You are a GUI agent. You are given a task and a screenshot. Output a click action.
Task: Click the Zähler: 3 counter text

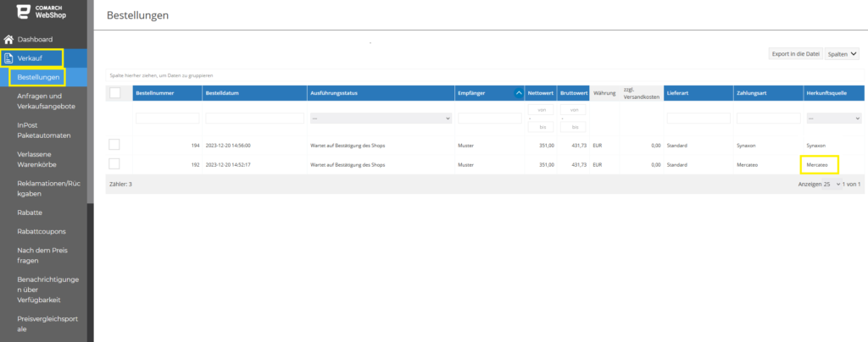(122, 184)
